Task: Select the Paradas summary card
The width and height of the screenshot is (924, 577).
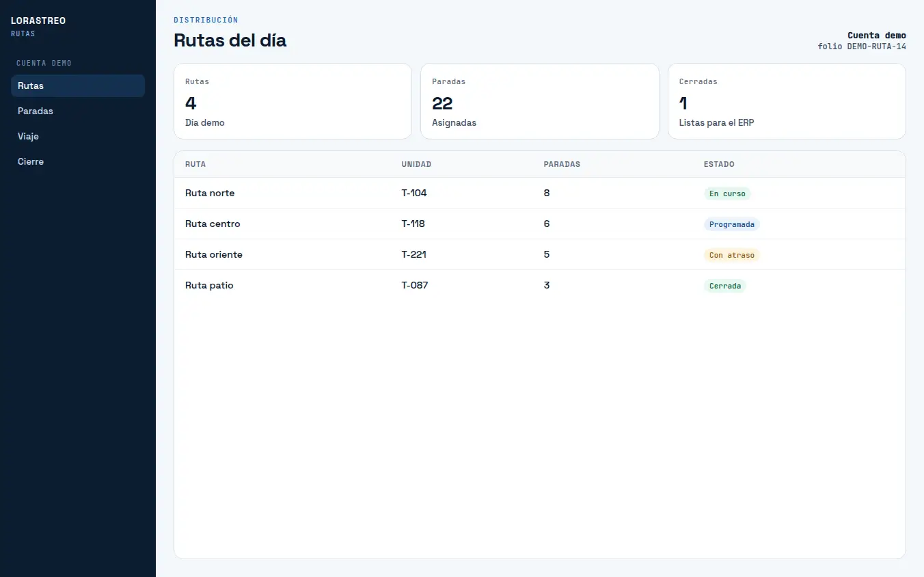Action: tap(540, 101)
